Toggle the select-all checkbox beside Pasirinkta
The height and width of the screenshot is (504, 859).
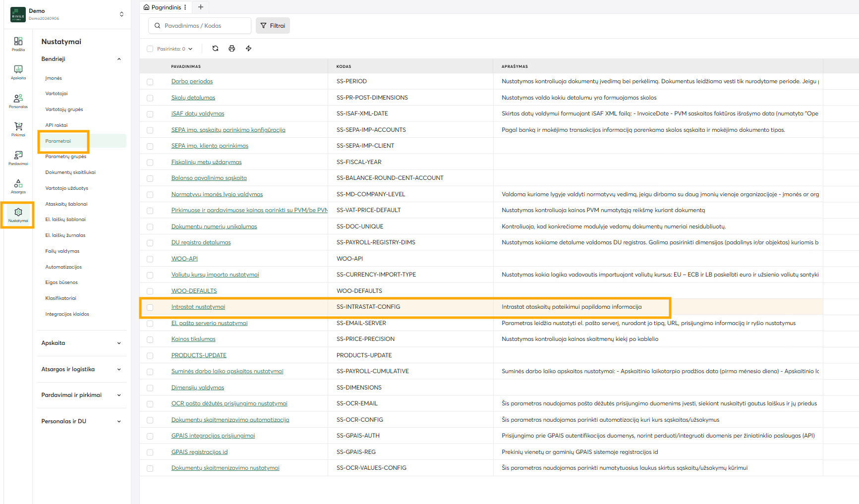[150, 49]
